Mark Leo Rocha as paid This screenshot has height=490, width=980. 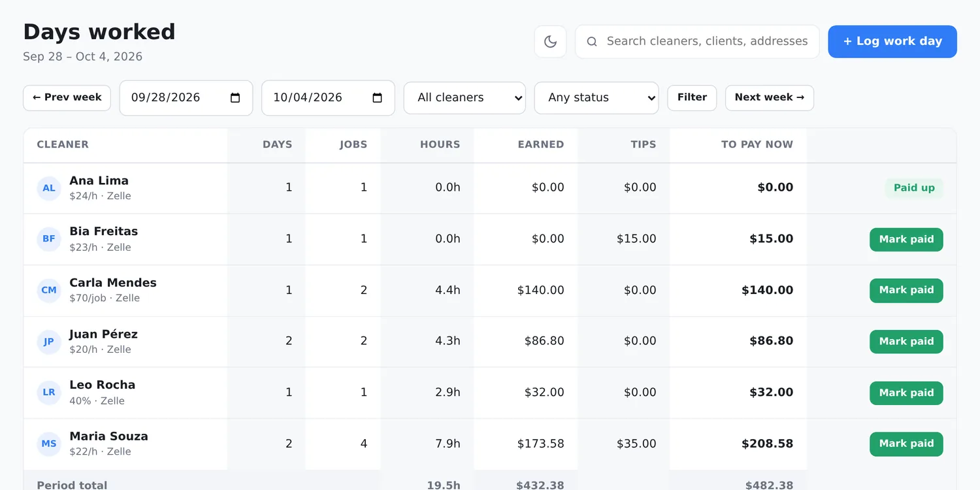[906, 393]
